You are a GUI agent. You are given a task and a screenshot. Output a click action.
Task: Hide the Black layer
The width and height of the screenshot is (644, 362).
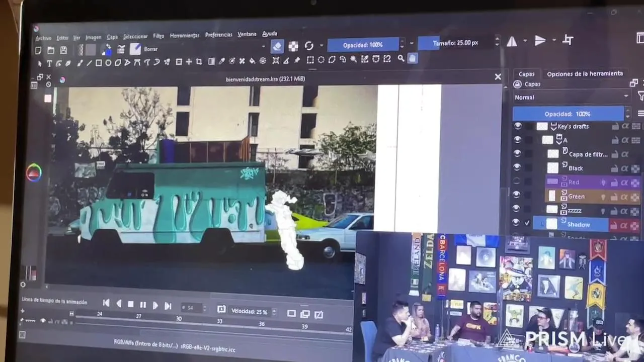517,167
